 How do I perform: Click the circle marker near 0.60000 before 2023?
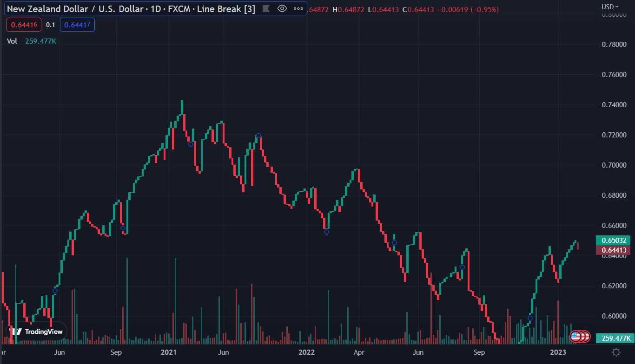pyautogui.click(x=530, y=318)
